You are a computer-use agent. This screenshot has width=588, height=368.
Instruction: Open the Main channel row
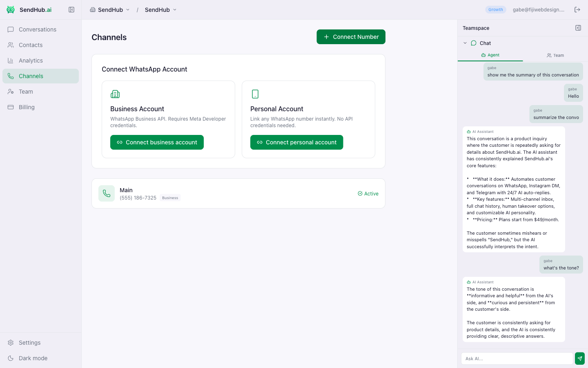[x=238, y=193]
